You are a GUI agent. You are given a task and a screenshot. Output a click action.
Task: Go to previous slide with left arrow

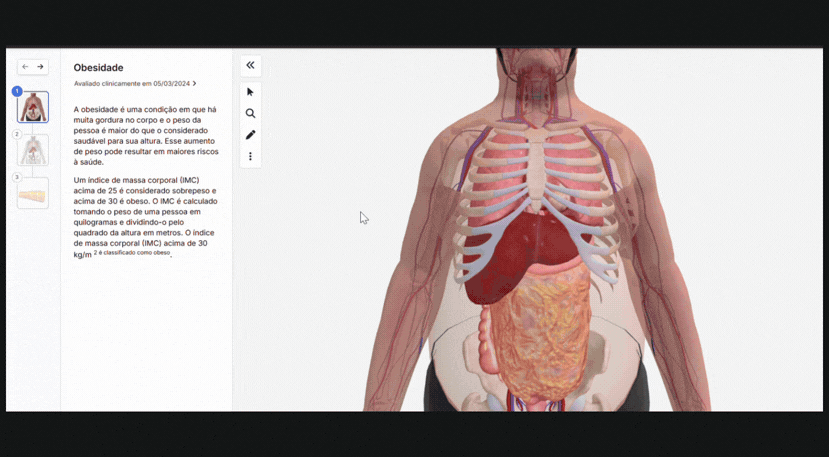click(x=26, y=67)
